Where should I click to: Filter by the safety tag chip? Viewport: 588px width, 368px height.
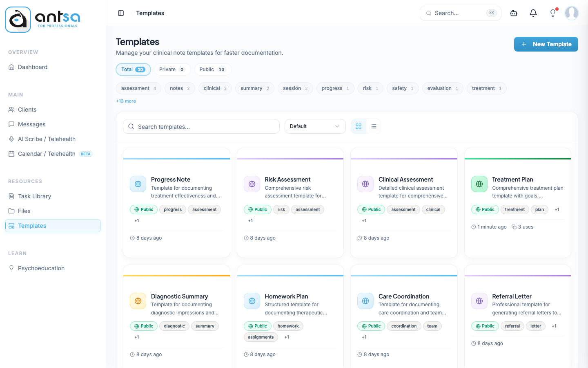point(403,88)
